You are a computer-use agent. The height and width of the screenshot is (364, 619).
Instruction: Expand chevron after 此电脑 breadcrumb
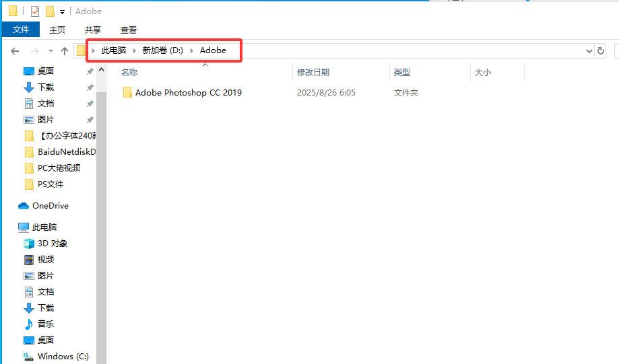(134, 50)
